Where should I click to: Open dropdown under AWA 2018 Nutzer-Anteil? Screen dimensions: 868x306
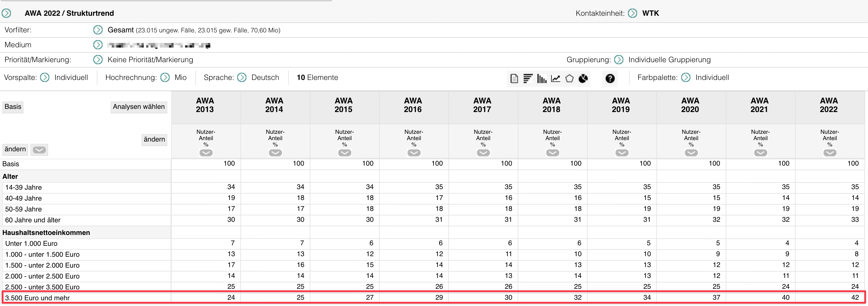[x=553, y=153]
